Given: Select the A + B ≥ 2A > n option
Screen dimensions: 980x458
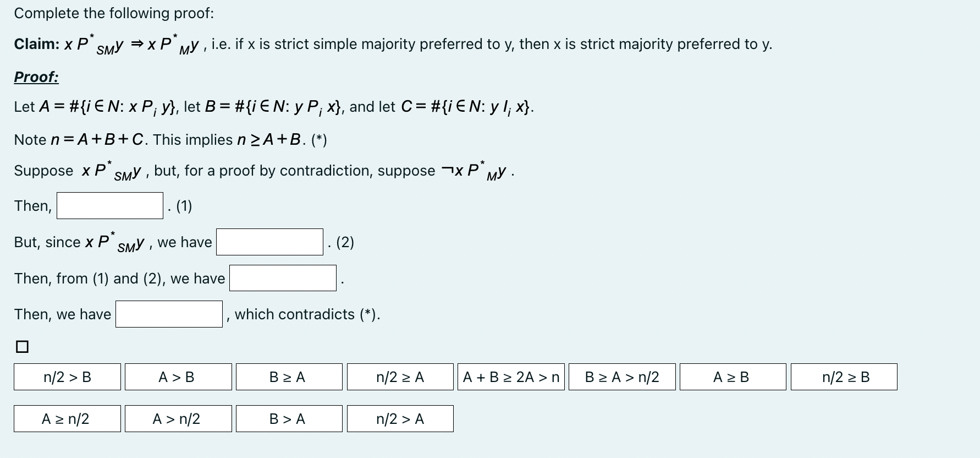Looking at the screenshot, I should pos(511,377).
